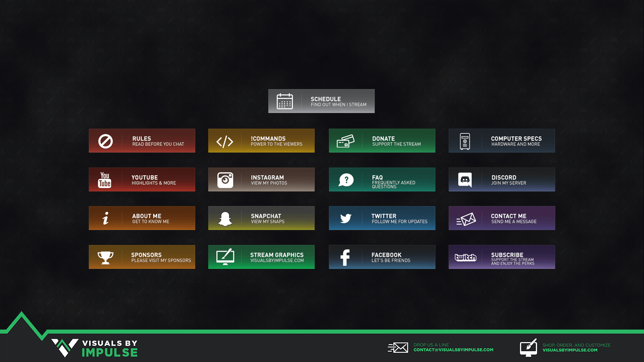Viewport: 644px width, 362px height.
Task: Click the Facebook lets be friends panel
Action: tap(382, 256)
